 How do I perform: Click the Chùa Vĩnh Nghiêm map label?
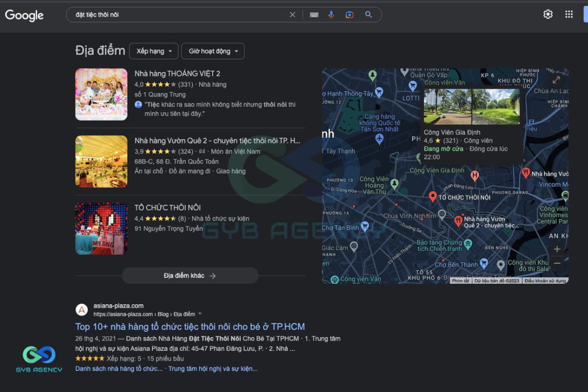[409, 216]
